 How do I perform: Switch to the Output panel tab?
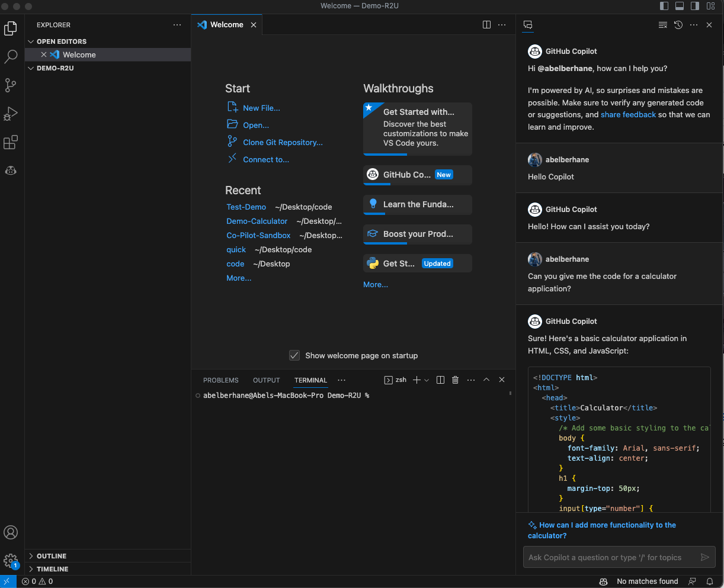[267, 380]
